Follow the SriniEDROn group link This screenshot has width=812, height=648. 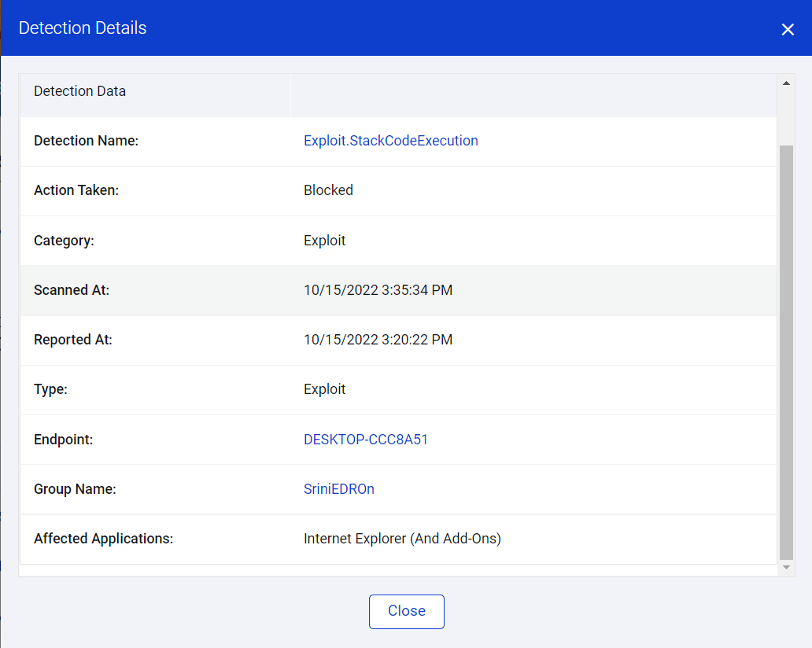(338, 489)
